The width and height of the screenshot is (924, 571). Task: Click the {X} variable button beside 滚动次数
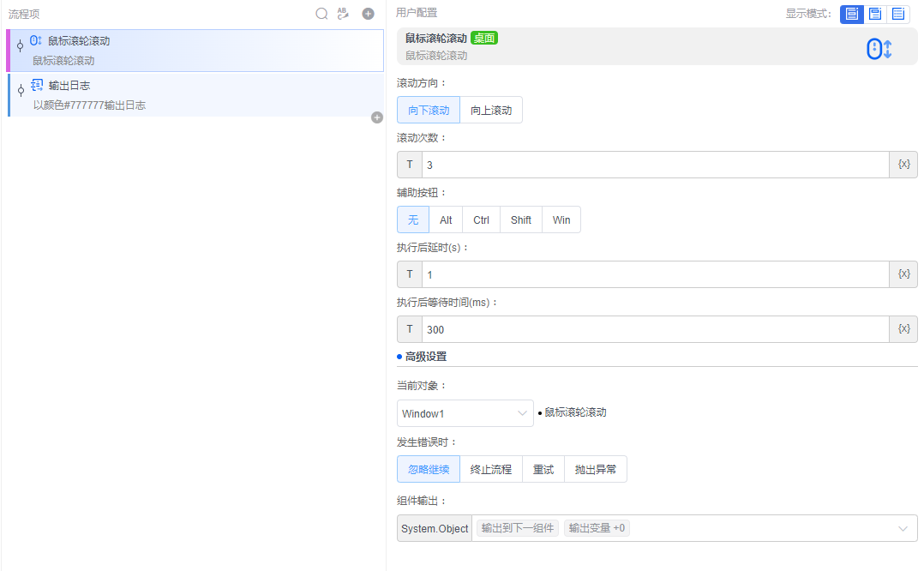[903, 164]
